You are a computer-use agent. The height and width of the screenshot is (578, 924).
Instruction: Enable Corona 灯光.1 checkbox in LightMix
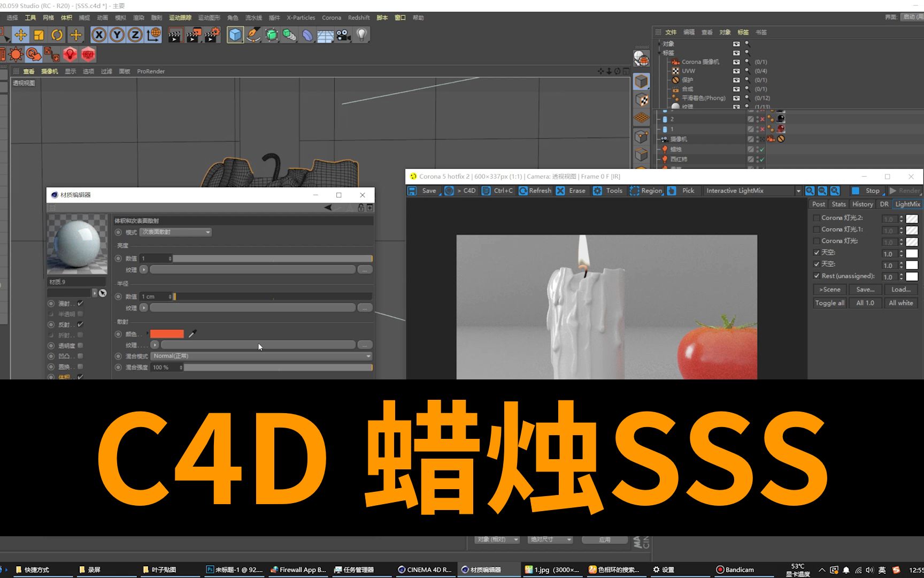point(817,230)
